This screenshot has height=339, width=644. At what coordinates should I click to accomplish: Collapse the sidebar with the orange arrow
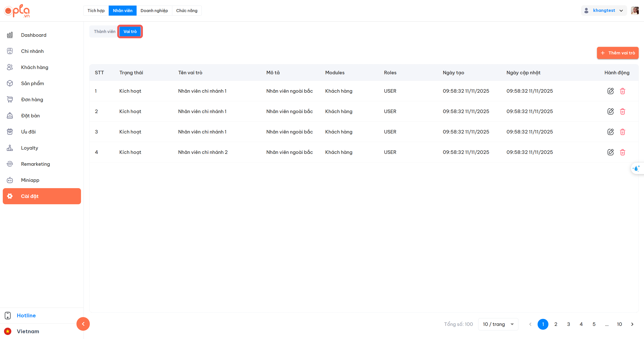pos(83,324)
